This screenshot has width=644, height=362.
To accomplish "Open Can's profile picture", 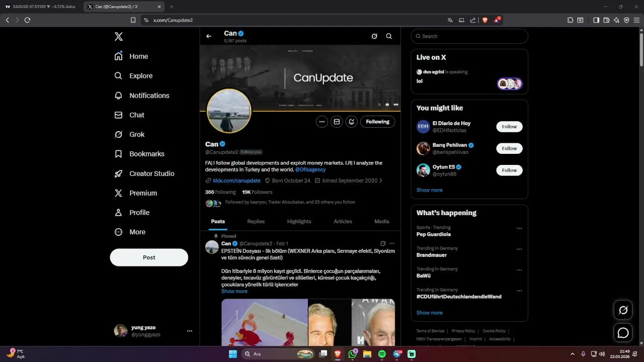I will (x=229, y=111).
